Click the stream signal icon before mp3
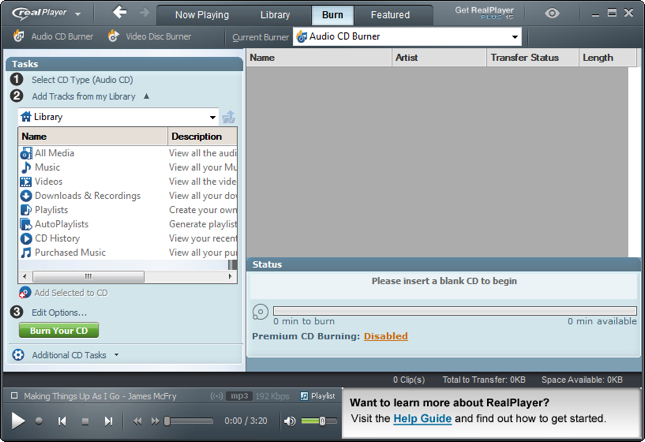Screen dimensions: 645x442 pyautogui.click(x=216, y=396)
